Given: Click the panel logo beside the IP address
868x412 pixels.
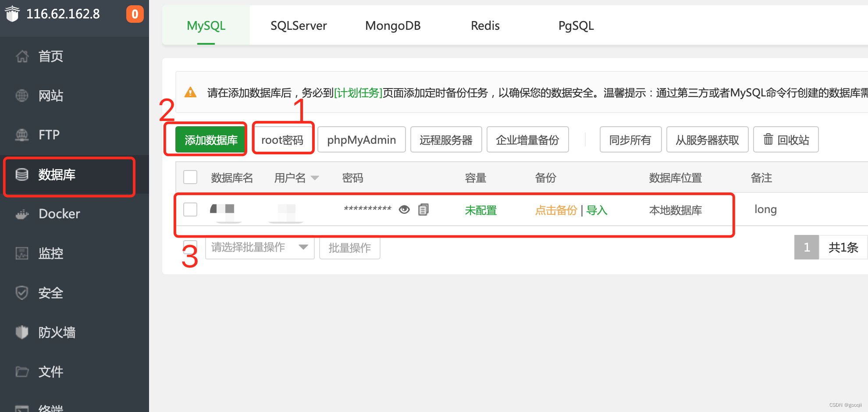Looking at the screenshot, I should (x=12, y=14).
